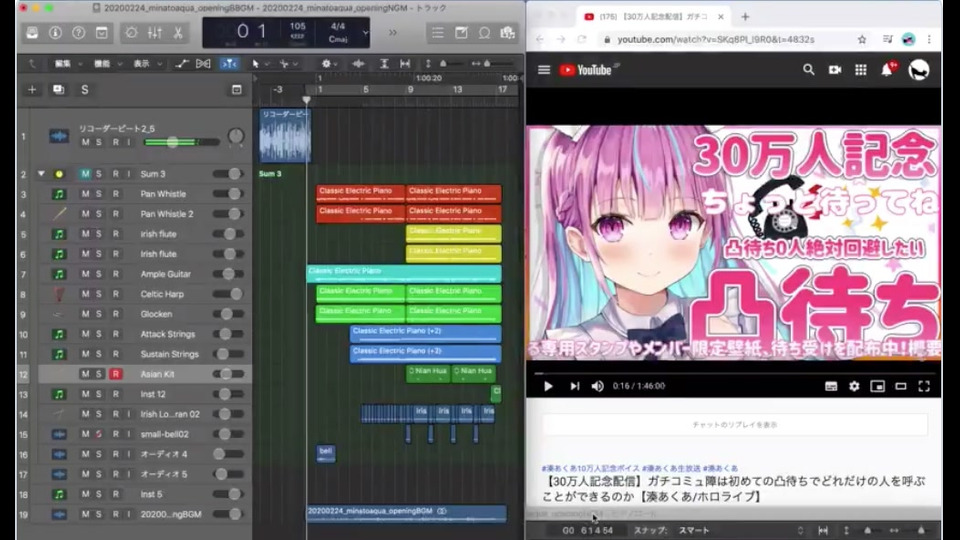Image resolution: width=960 pixels, height=540 pixels.
Task: Toggle the Flex bowtie icon
Action: click(x=203, y=63)
